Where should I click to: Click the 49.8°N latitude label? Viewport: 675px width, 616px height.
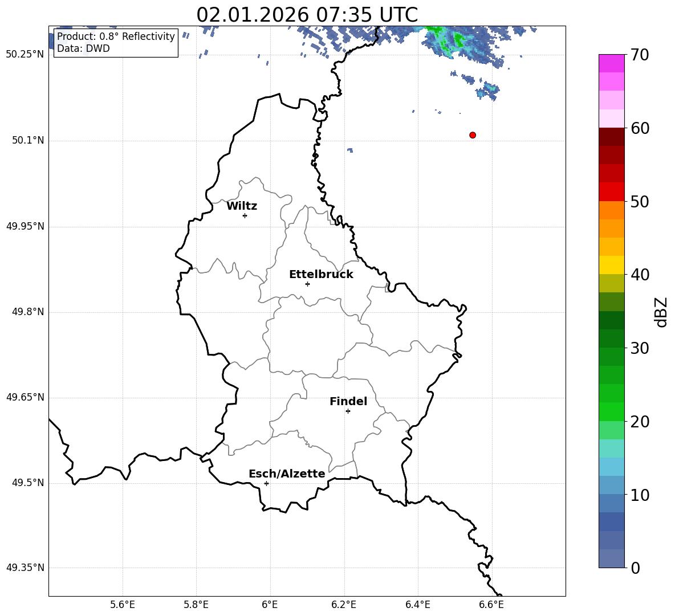point(28,312)
